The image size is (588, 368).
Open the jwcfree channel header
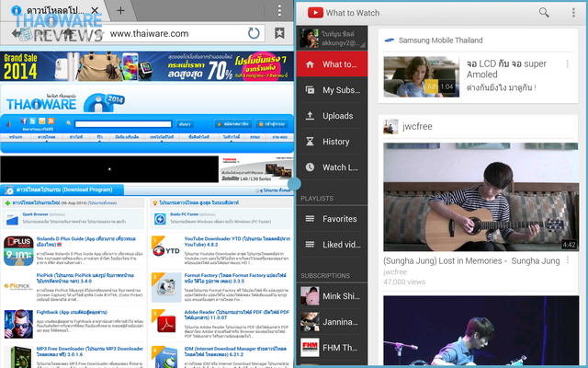click(x=478, y=127)
